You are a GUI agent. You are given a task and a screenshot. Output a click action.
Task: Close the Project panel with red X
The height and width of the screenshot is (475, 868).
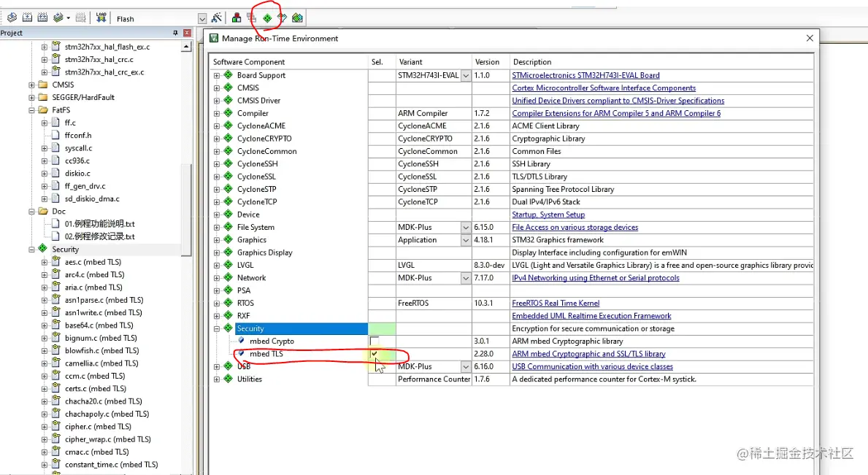coord(187,33)
